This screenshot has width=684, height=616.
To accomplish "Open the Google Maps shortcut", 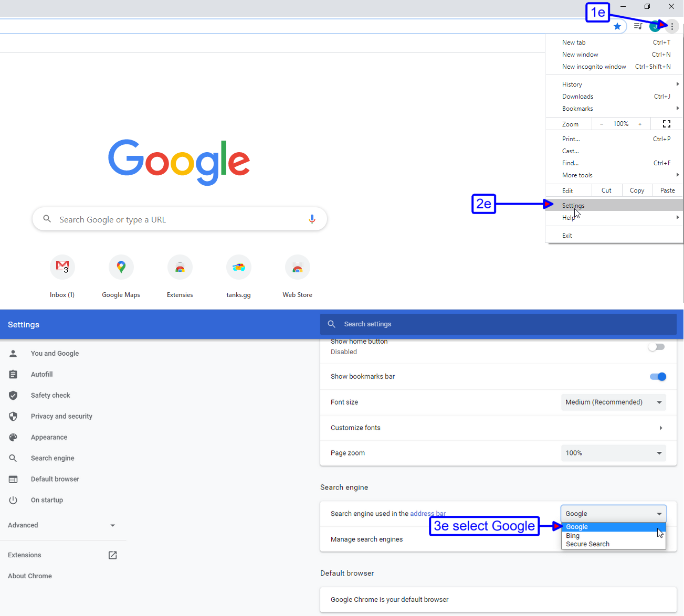I will (121, 277).
